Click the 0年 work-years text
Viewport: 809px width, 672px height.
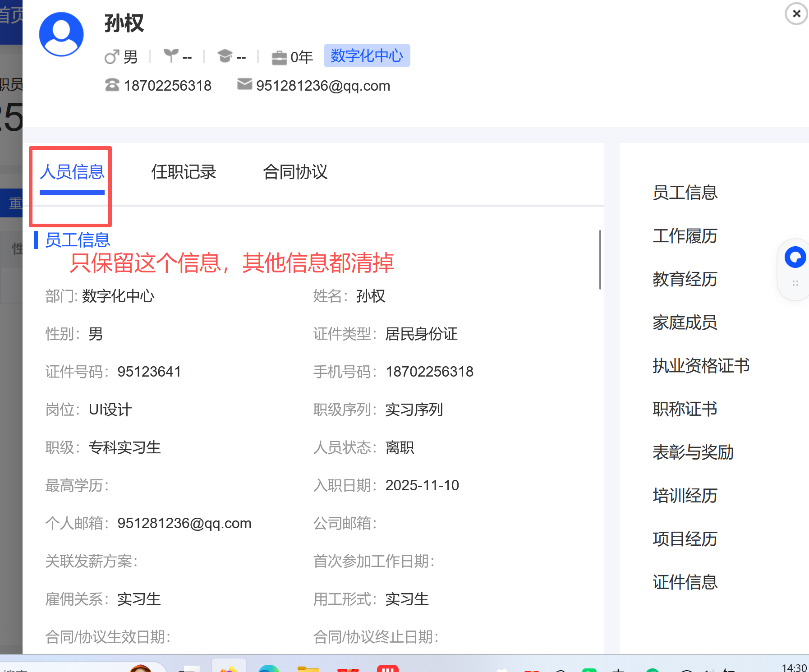pos(302,57)
